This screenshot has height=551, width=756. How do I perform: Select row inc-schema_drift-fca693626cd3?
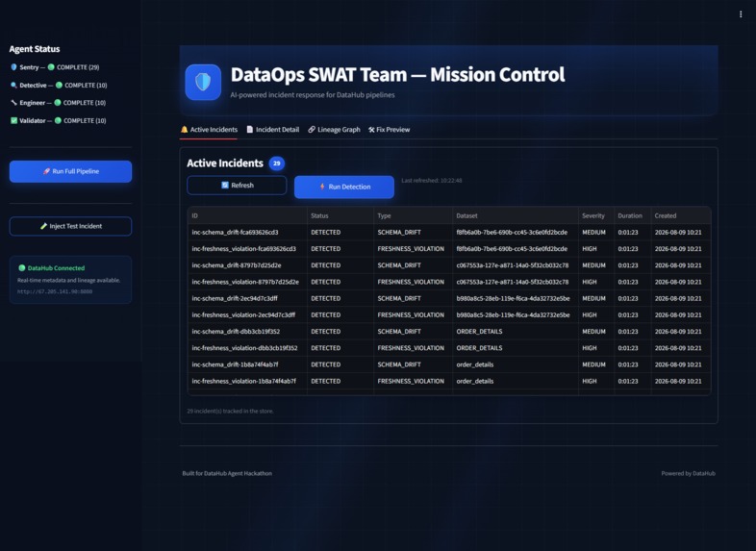pyautogui.click(x=449, y=233)
